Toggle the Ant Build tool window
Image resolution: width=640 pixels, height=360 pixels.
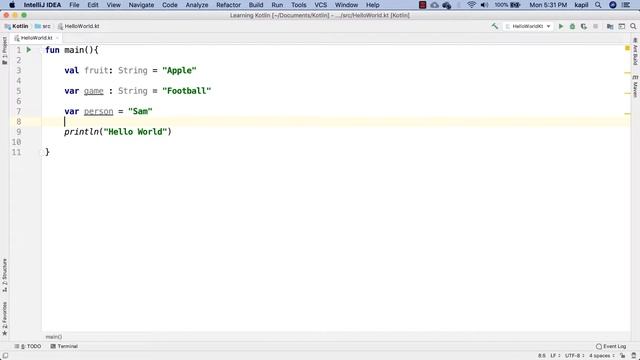click(635, 52)
